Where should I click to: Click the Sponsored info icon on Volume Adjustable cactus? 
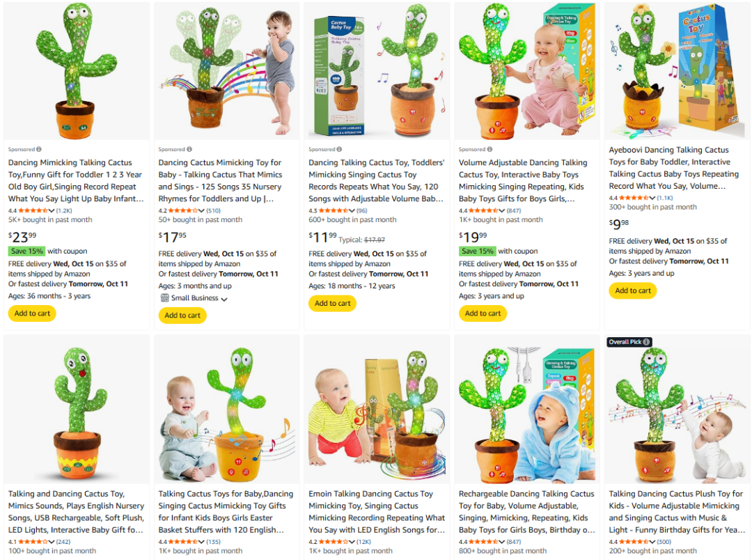pyautogui.click(x=489, y=149)
